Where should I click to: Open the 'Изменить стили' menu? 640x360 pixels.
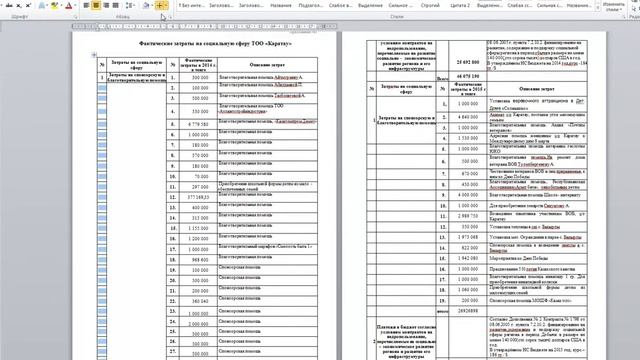tap(614, 7)
